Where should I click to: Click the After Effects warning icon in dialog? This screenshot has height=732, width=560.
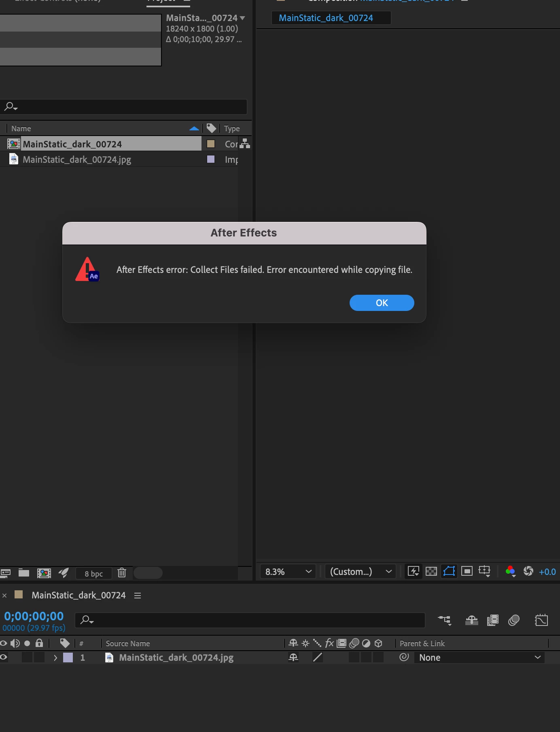click(87, 270)
